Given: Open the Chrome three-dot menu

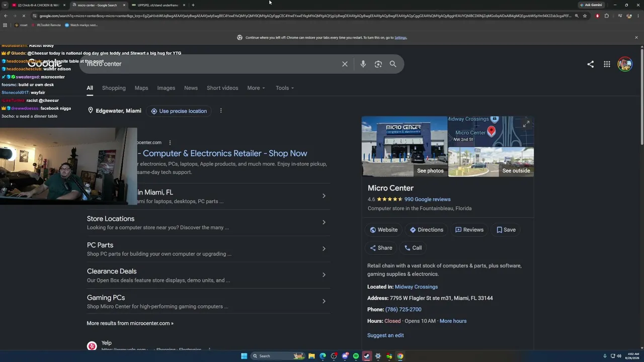Looking at the screenshot, I should [638, 16].
